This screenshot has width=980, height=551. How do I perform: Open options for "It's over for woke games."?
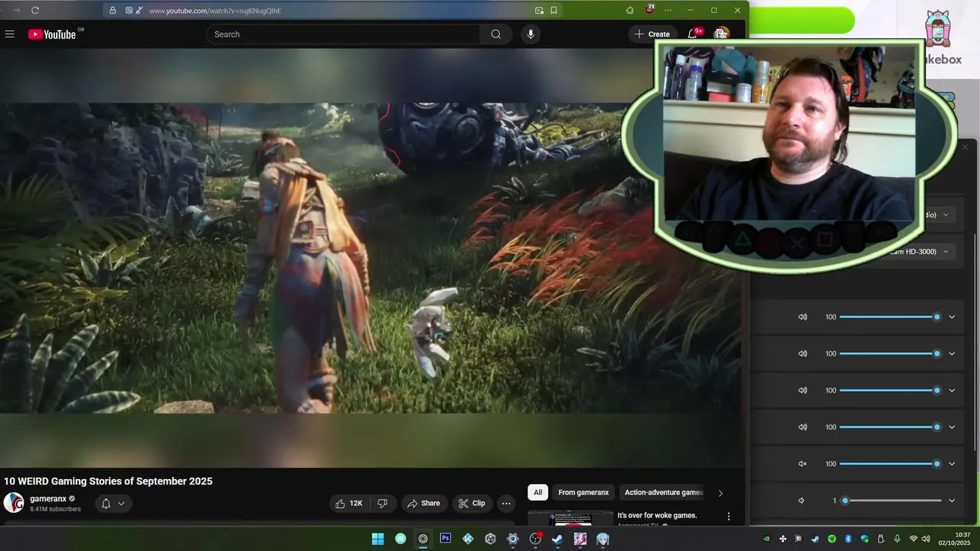pos(729,517)
